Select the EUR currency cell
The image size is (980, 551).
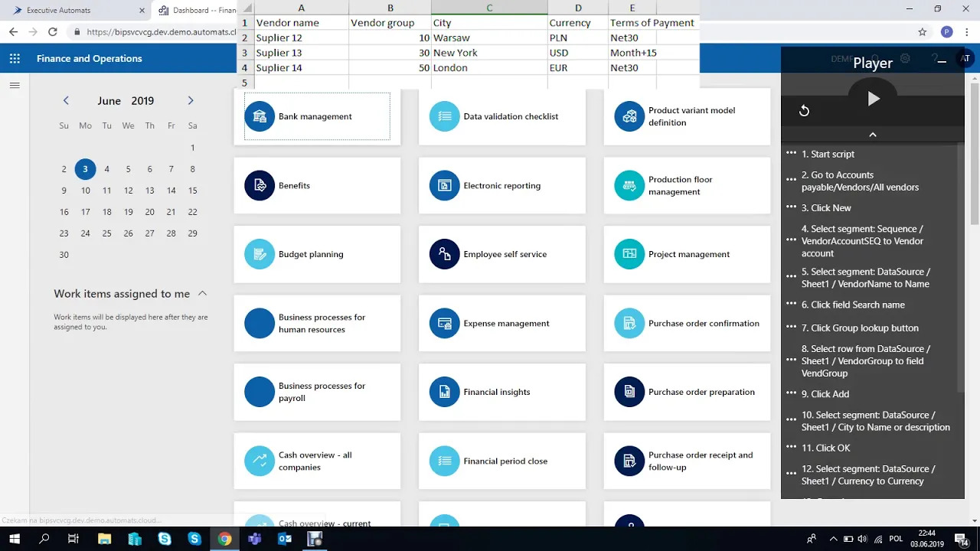(x=578, y=67)
